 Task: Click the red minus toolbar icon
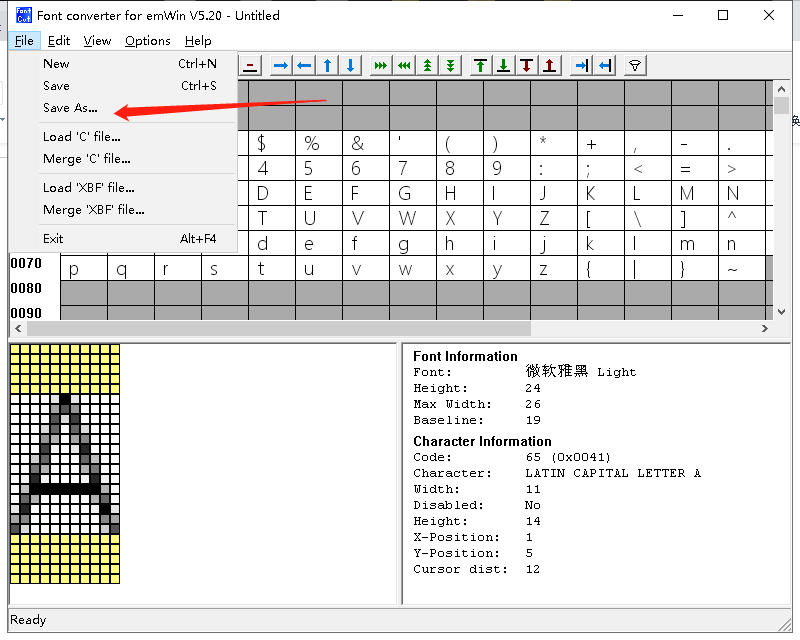[x=250, y=66]
